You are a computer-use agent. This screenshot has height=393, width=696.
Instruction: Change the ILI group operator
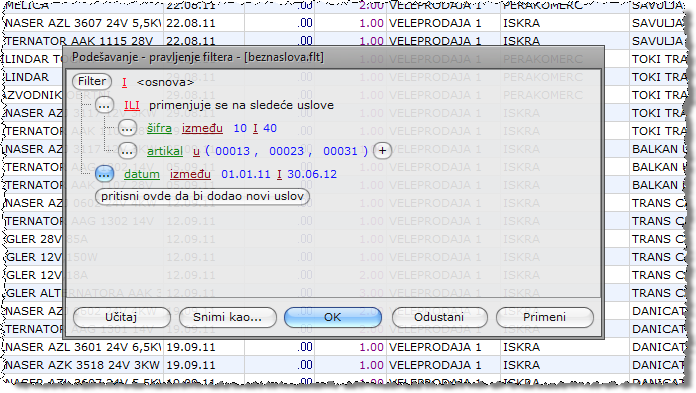click(132, 105)
